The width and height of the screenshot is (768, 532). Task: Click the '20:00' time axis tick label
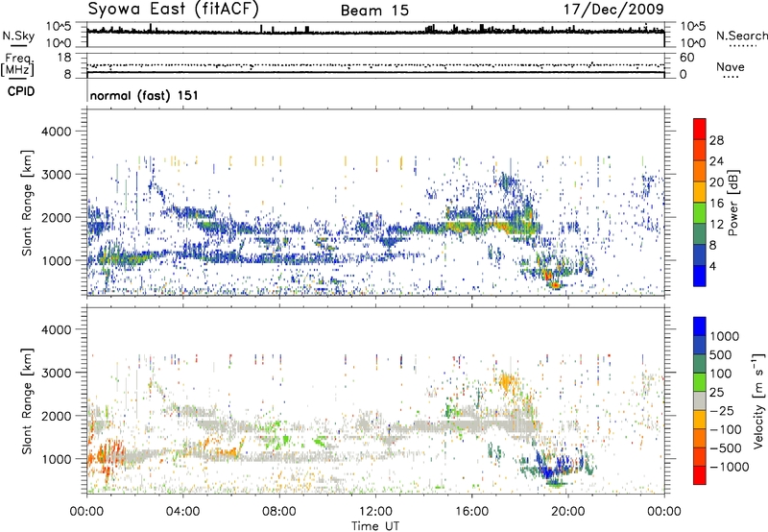click(x=568, y=512)
